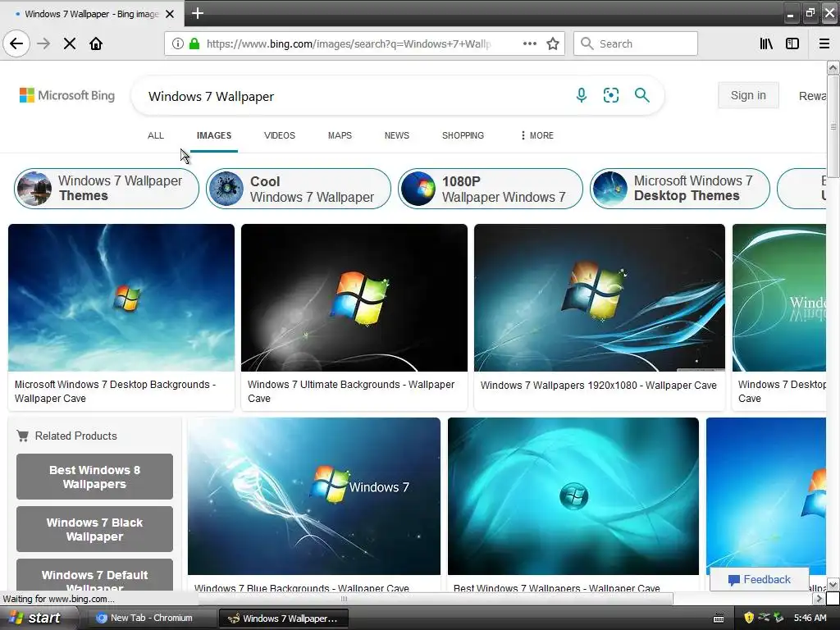Open the blue sky Windows 7 wallpaper thumbnail
This screenshot has height=630, width=840.
pos(121,297)
